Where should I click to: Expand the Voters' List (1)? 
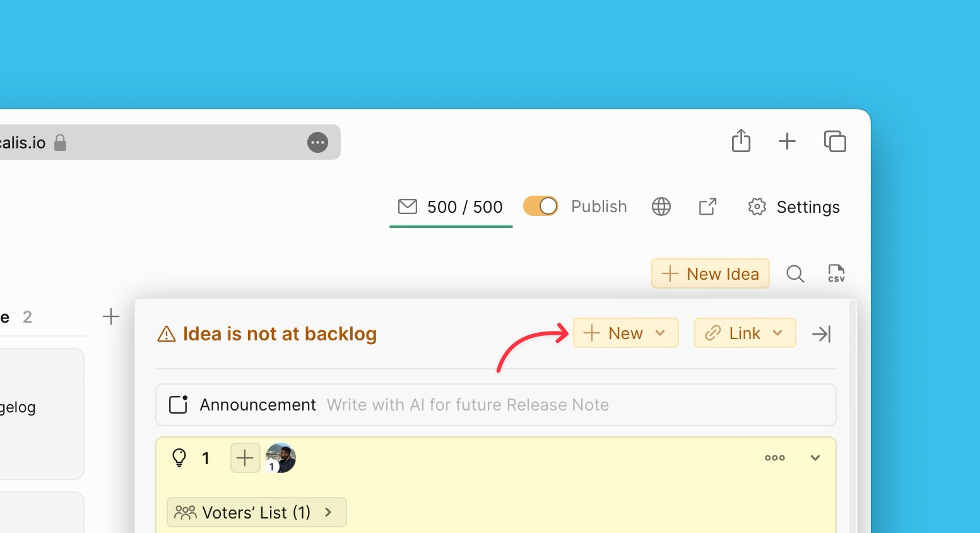(256, 512)
